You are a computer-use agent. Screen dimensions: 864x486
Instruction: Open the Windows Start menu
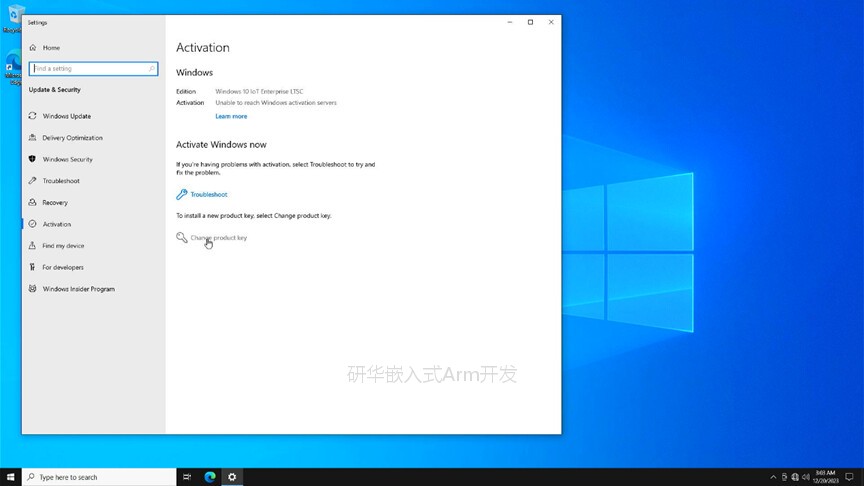tap(10, 477)
